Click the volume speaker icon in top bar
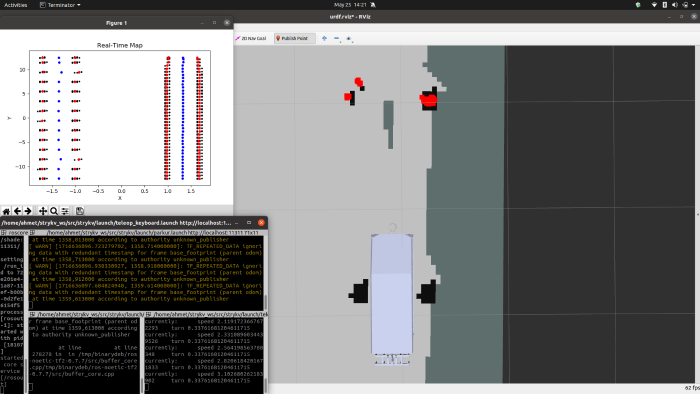700x394 pixels. pyautogui.click(x=675, y=5)
